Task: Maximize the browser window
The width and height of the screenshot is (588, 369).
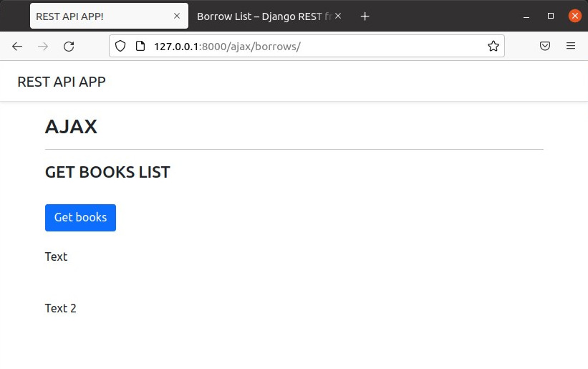Action: click(x=551, y=16)
